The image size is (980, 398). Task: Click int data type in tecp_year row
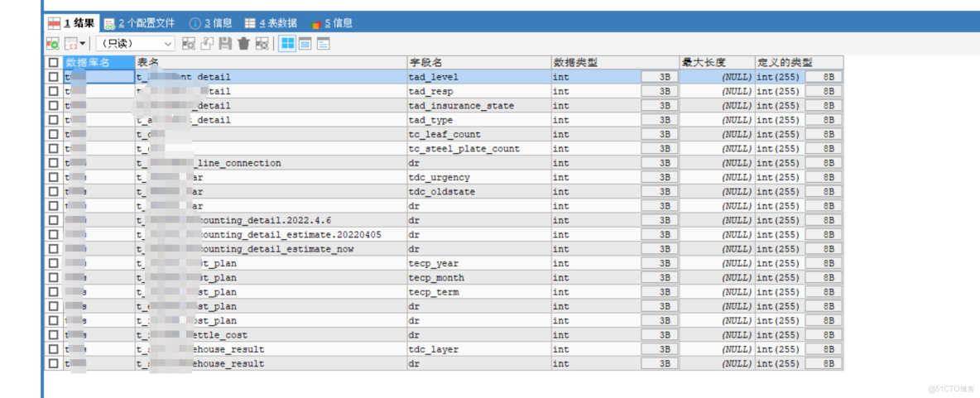[596, 263]
